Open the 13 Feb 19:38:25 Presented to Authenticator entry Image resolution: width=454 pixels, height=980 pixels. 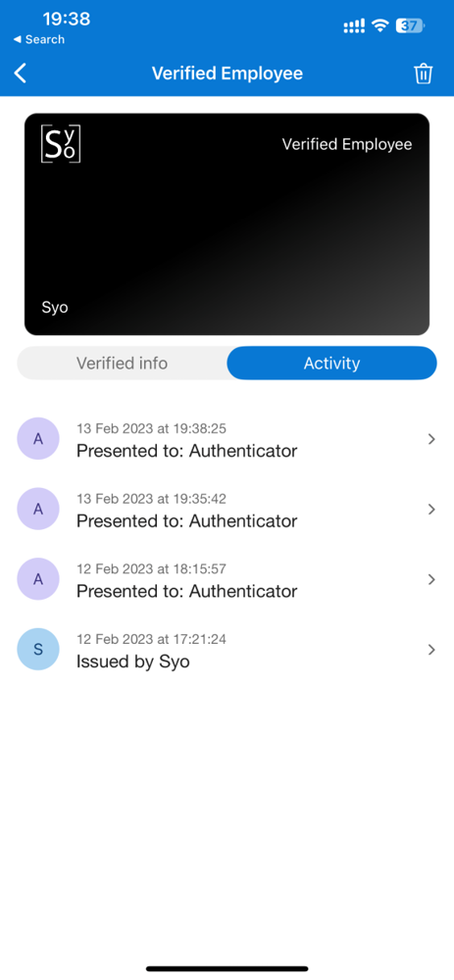pos(227,439)
